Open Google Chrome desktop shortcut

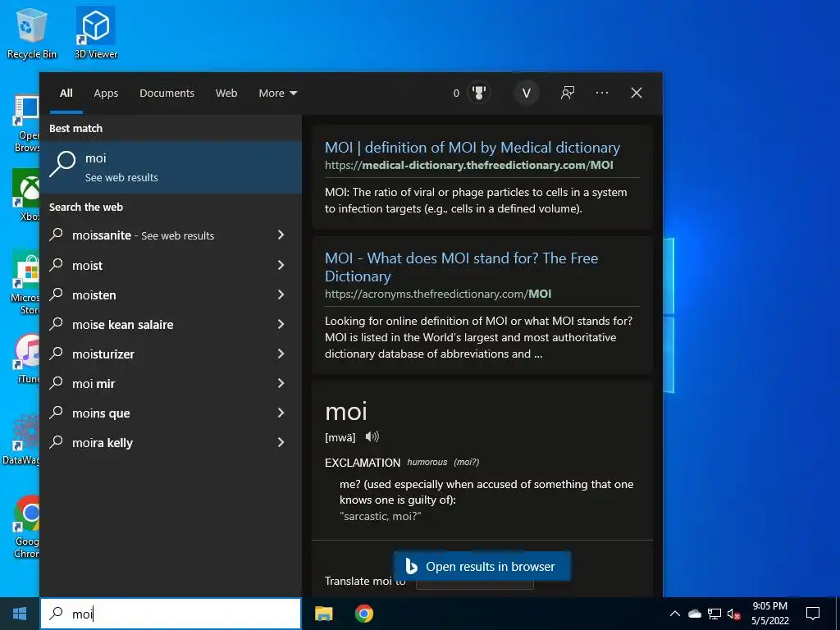(x=27, y=527)
